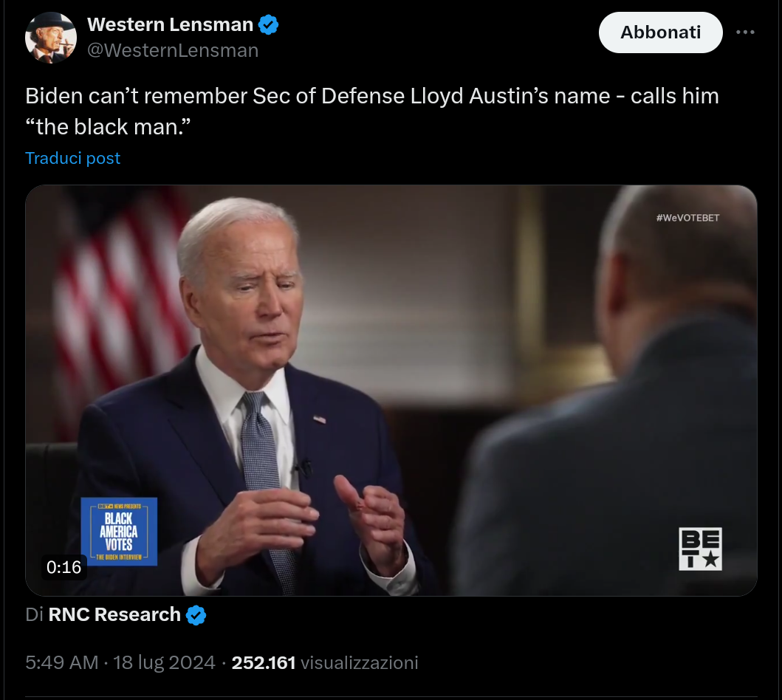Viewport: 782px width, 700px height.
Task: Click the #WeVOTEBET watermark in the video
Action: click(687, 217)
